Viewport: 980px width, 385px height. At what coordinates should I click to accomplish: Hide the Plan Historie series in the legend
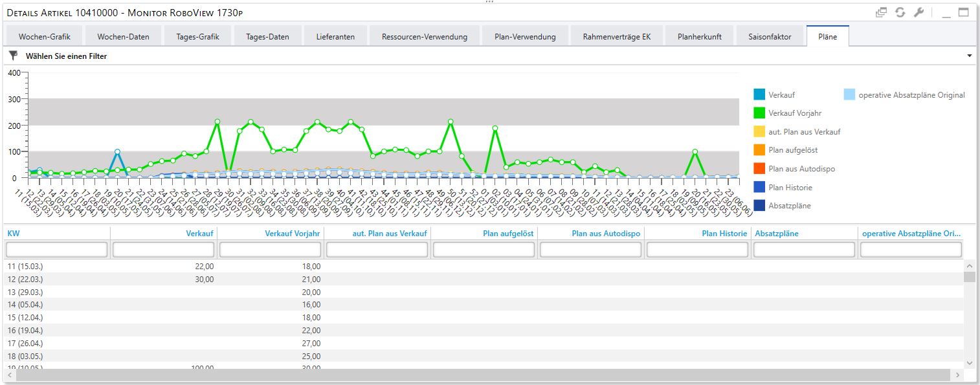790,187
